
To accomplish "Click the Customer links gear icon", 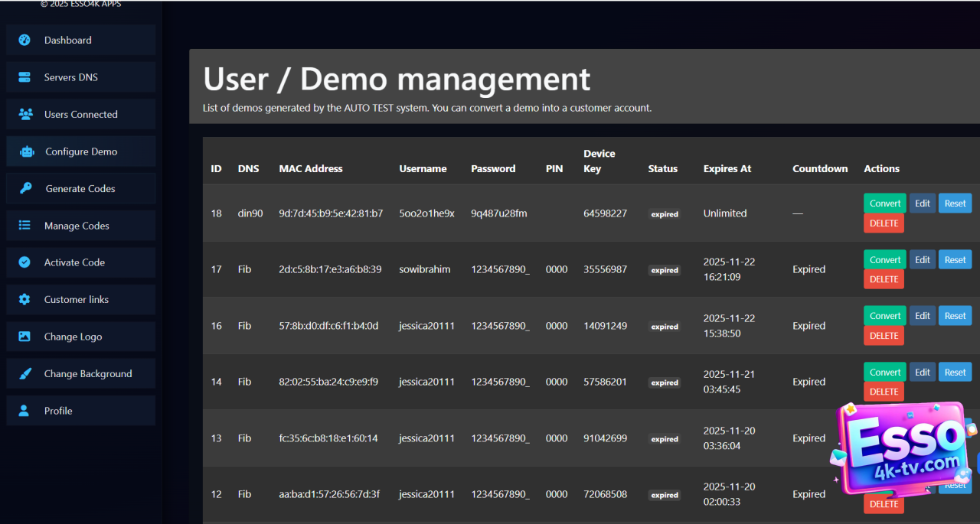I will (24, 299).
